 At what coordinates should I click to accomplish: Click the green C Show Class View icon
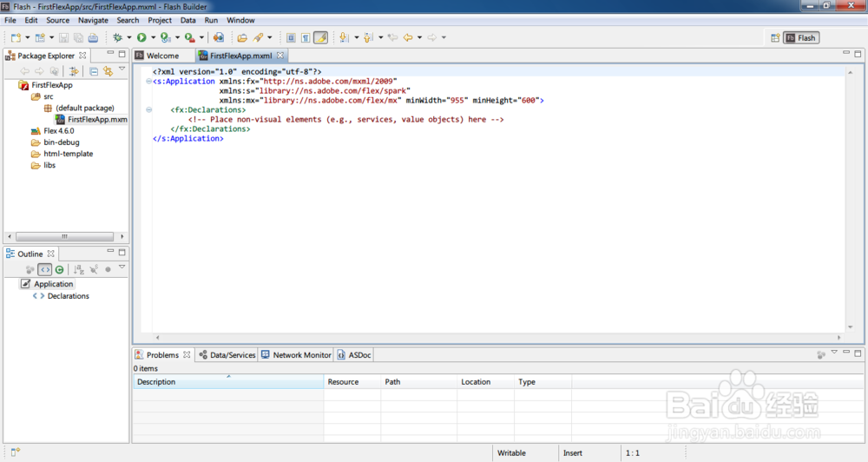[59, 270]
